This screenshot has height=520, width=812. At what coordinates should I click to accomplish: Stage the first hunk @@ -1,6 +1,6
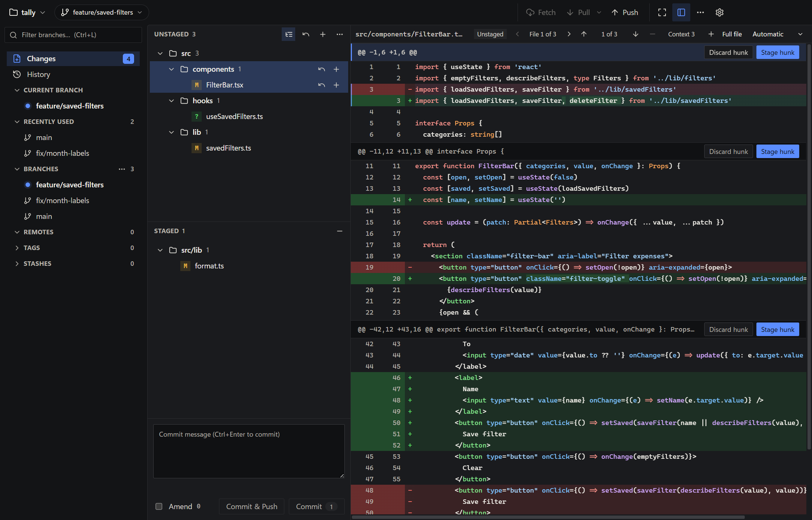[777, 53]
